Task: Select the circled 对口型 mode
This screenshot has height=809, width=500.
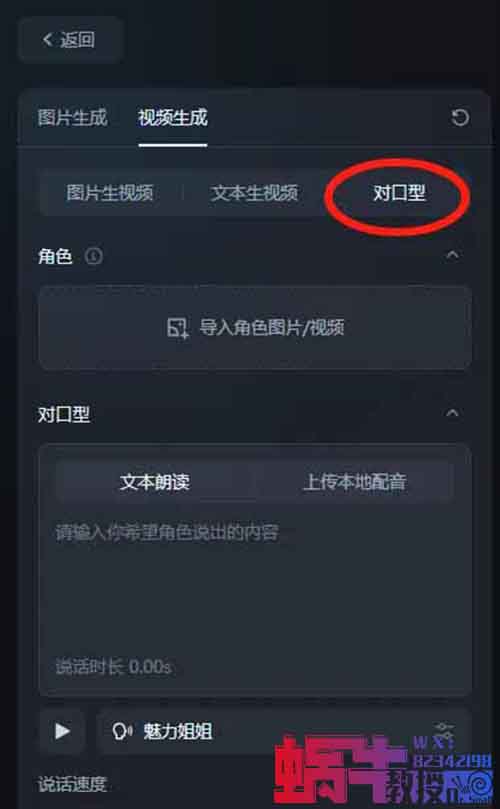Action: tap(399, 193)
